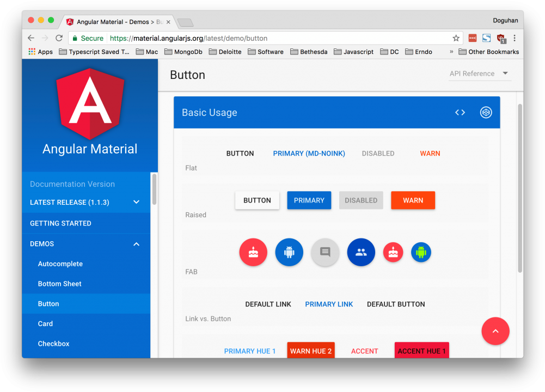Click browser forward arrow
This screenshot has width=545, height=392.
click(x=45, y=38)
